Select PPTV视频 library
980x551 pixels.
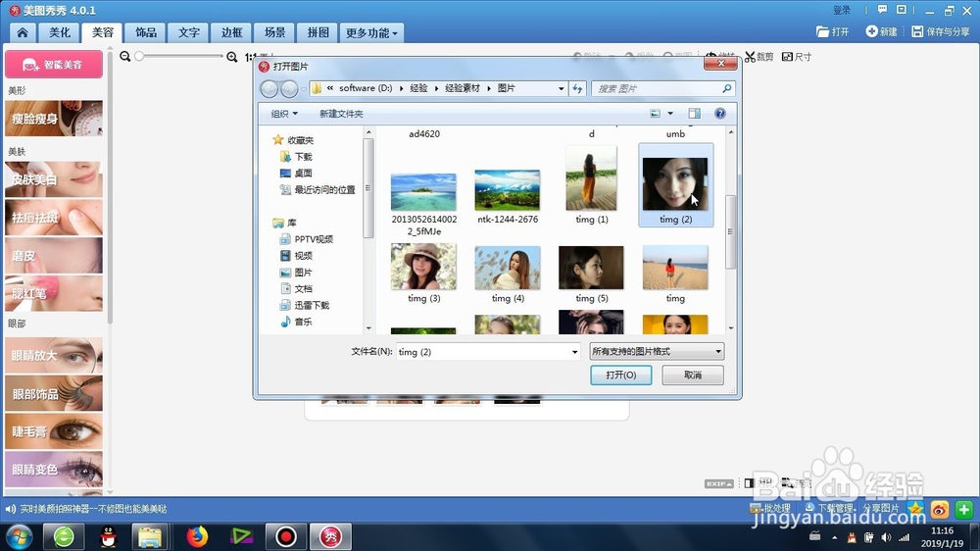(x=306, y=239)
